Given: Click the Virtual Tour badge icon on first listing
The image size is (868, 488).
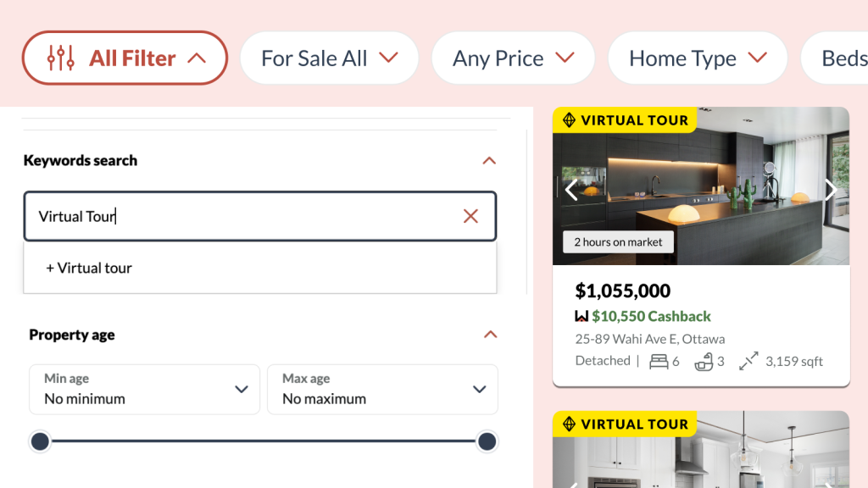Looking at the screenshot, I should tap(569, 120).
